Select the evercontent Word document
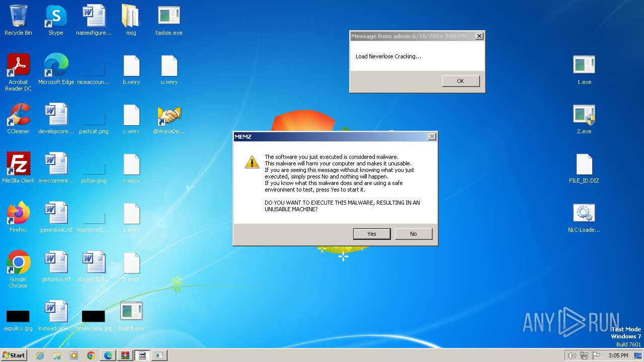Screen dimensions: 644x362 click(x=56, y=168)
